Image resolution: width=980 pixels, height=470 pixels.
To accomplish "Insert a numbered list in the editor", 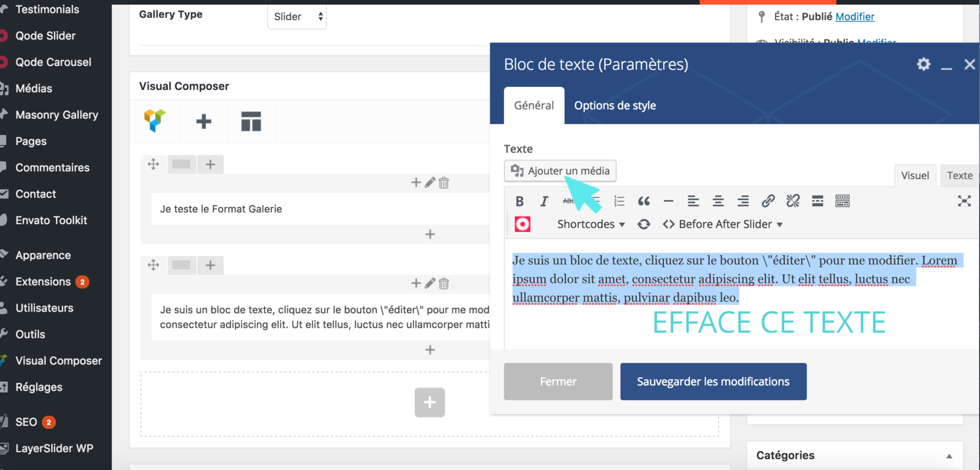I will point(619,201).
